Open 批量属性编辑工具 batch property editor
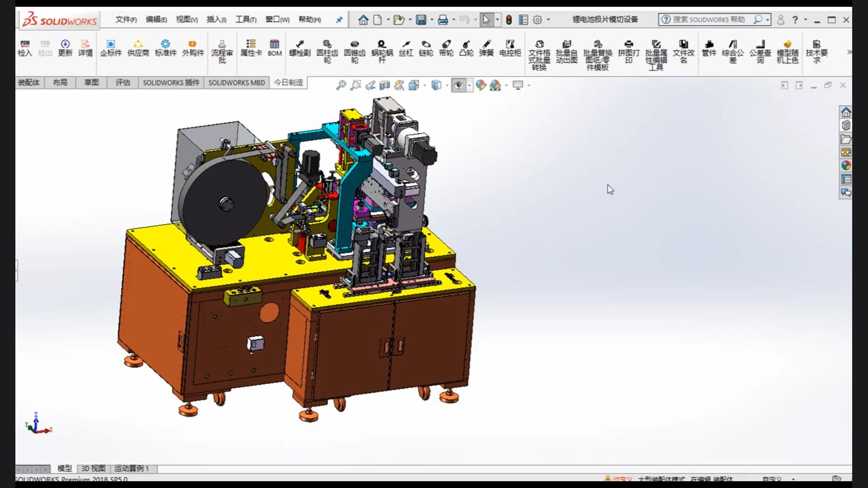Screen dimensions: 868x488 pyautogui.click(x=656, y=55)
